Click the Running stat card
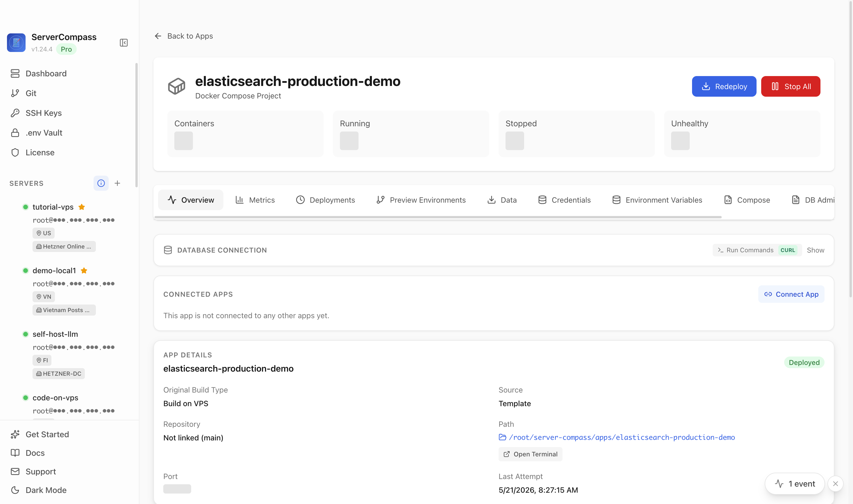Viewport: 853px width, 504px height. [411, 134]
